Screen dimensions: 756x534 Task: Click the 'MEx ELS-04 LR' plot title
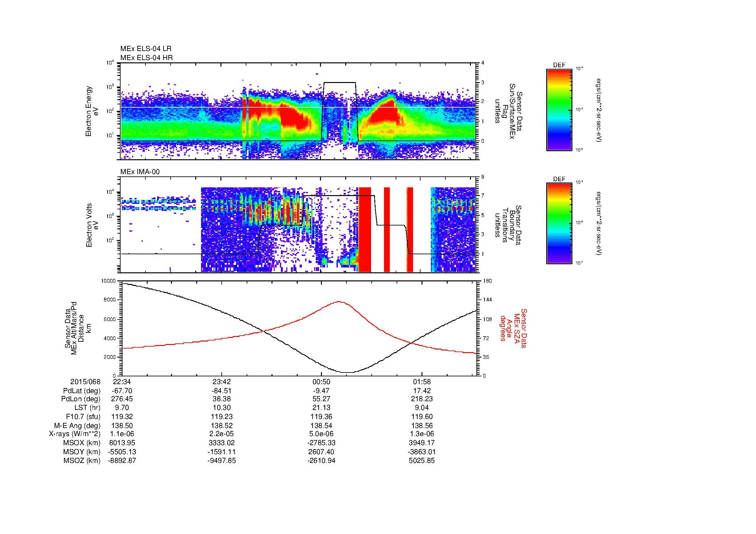[146, 49]
